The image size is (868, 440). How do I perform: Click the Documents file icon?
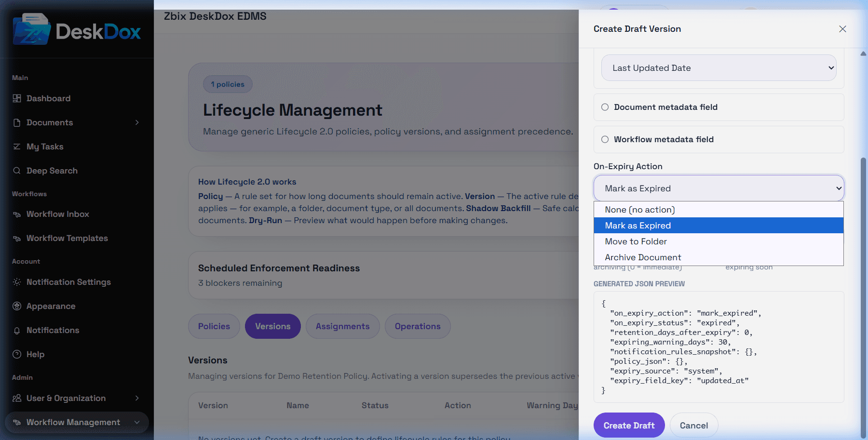point(17,122)
